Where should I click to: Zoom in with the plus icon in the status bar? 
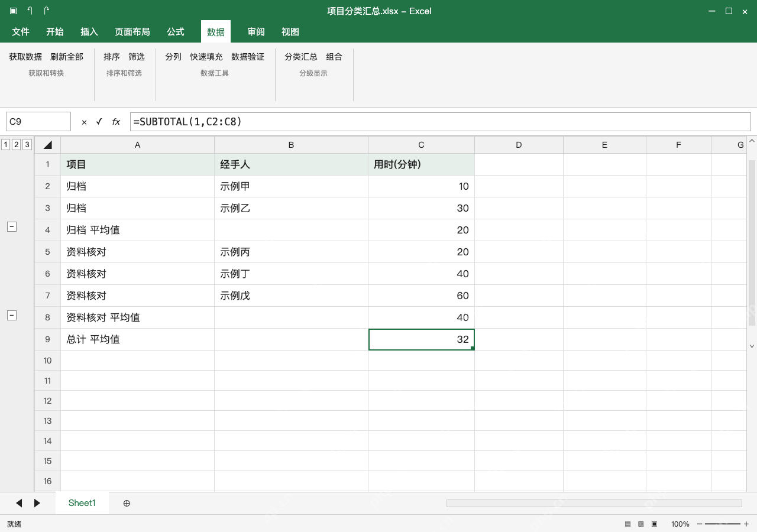point(746,524)
